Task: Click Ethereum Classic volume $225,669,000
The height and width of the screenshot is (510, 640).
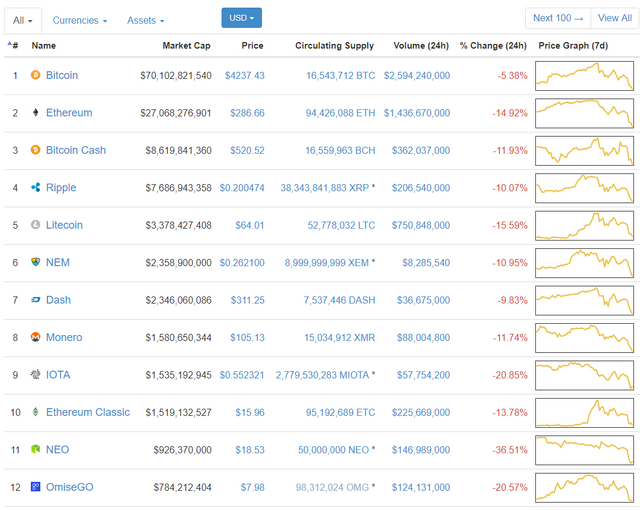Action: coord(421,412)
